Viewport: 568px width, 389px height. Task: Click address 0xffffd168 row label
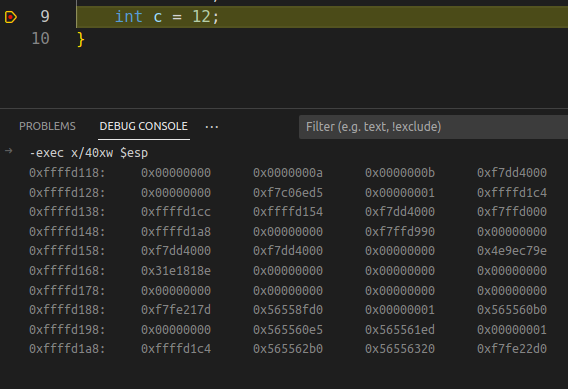pos(67,271)
